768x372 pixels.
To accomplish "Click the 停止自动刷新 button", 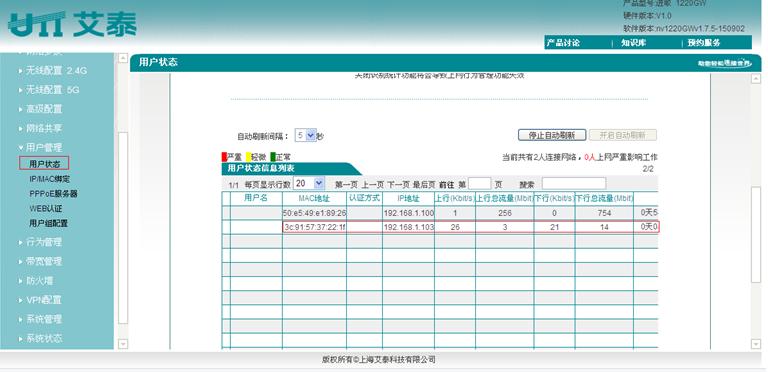I will [x=552, y=136].
